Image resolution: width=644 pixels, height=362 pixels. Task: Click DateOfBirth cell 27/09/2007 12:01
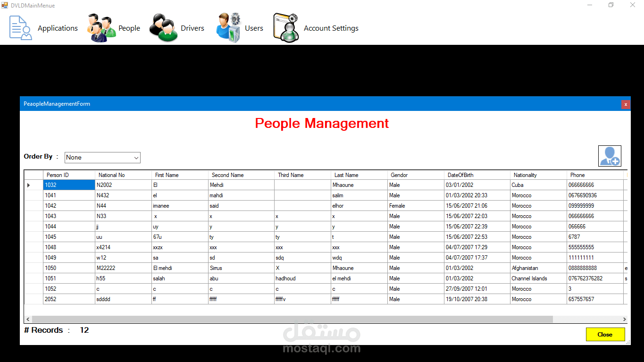[477, 289]
